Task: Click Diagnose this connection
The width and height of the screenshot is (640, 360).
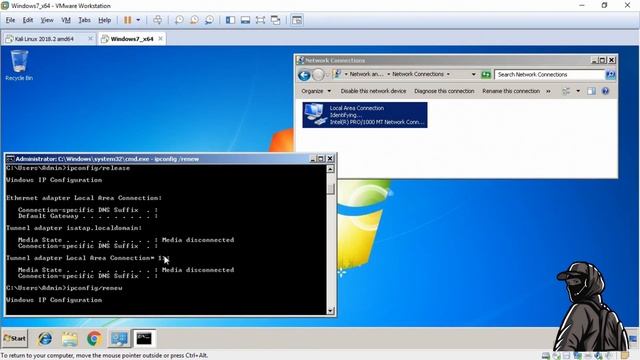Action: [444, 91]
